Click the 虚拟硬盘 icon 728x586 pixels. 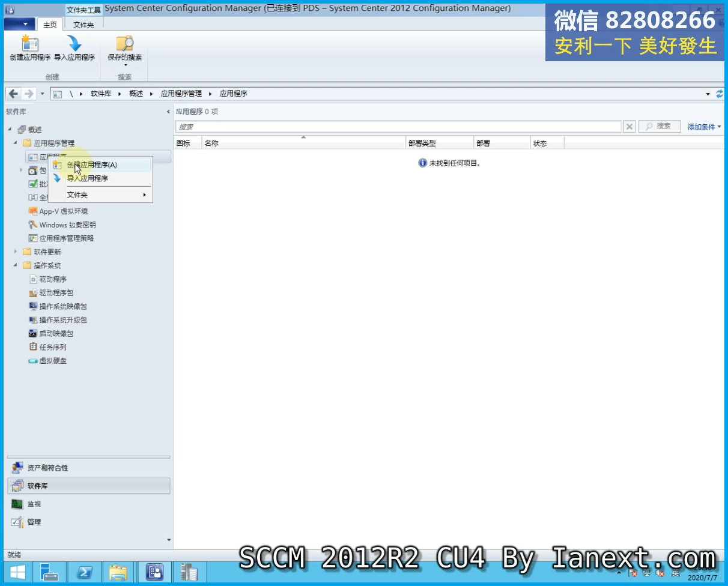point(34,361)
